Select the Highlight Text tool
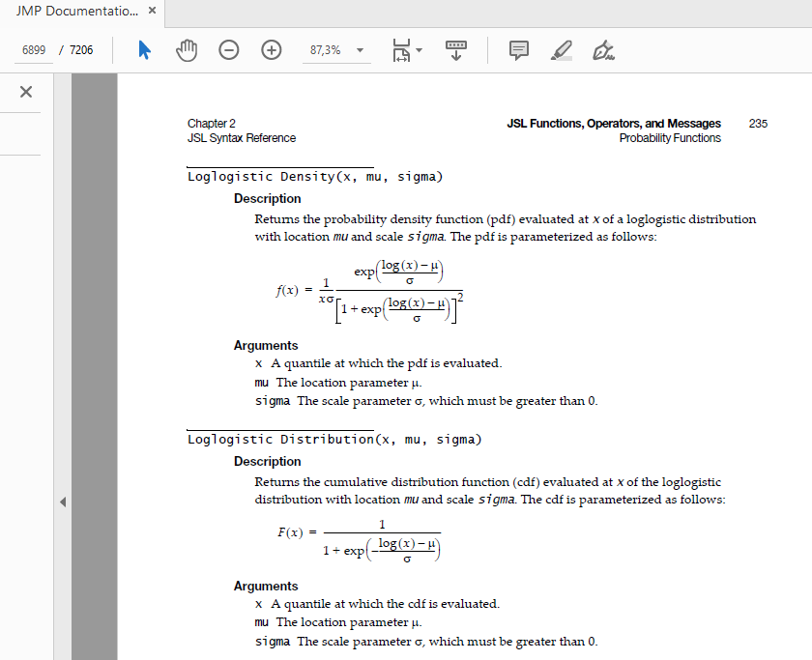Screen dimensions: 812x660 pos(561,50)
